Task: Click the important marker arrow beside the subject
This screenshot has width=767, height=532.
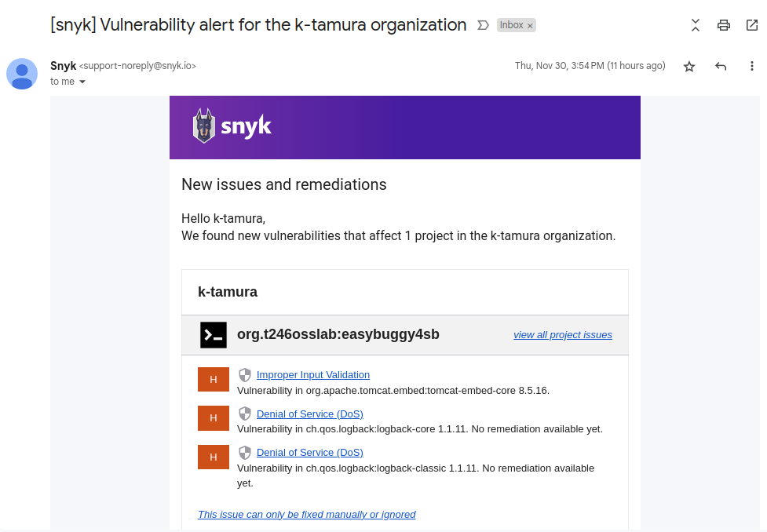Action: (x=482, y=24)
